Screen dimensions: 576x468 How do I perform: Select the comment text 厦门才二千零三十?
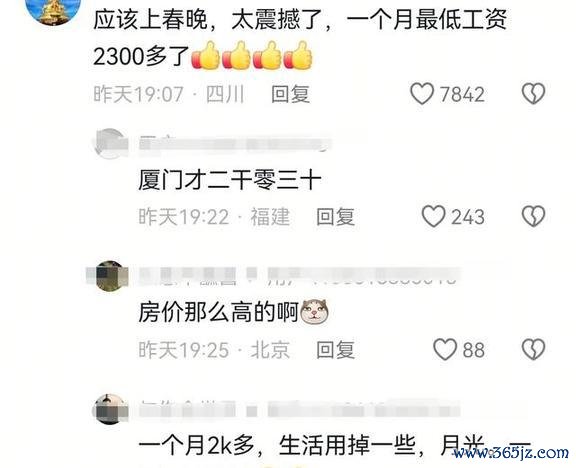[230, 180]
